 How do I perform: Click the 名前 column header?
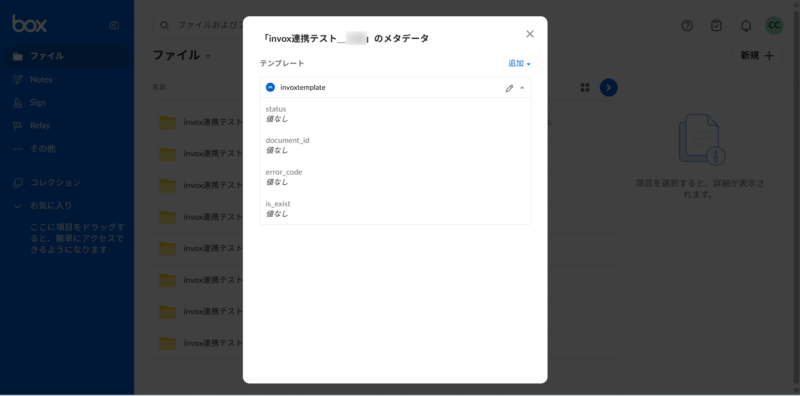tap(159, 87)
